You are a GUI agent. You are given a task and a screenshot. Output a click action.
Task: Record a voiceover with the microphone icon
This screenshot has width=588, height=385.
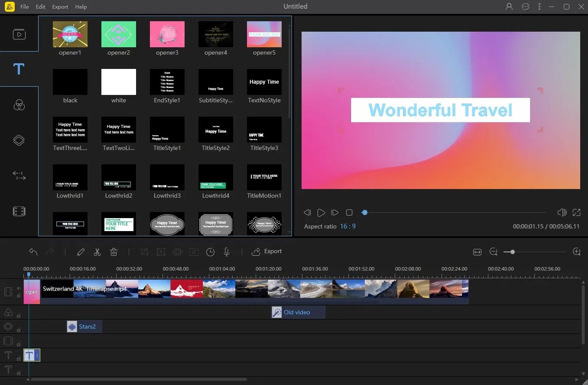pos(226,251)
